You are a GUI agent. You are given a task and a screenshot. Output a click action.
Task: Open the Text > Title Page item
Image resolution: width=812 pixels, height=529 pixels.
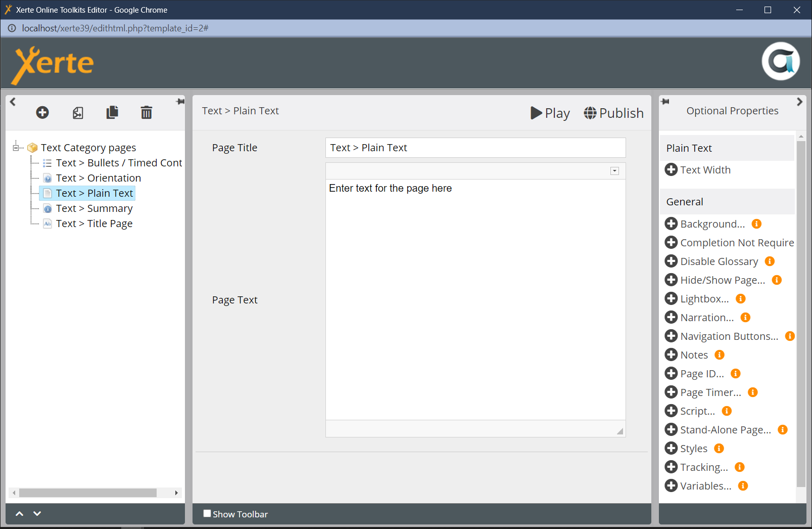(94, 224)
